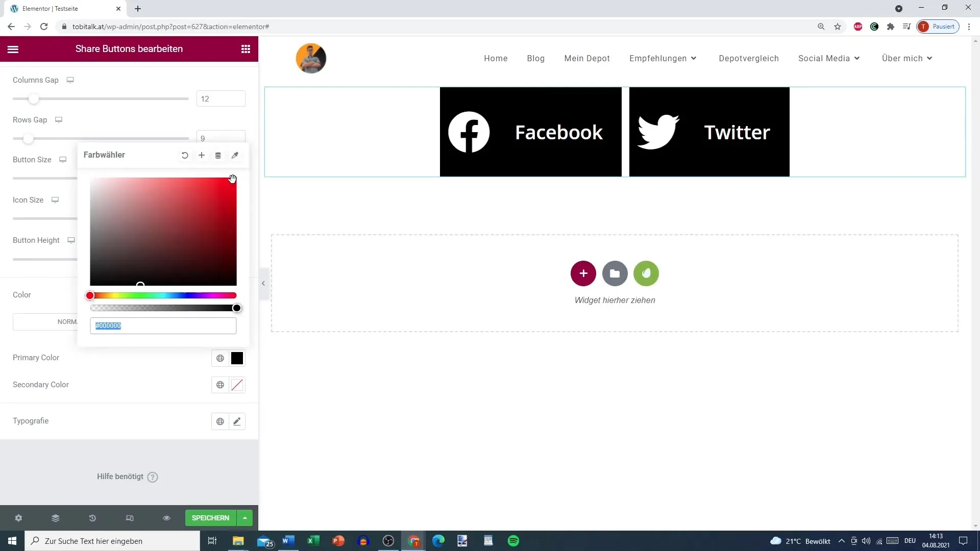The image size is (980, 551).
Task: Select the Elementor Testseite browser tab
Action: tap(66, 9)
